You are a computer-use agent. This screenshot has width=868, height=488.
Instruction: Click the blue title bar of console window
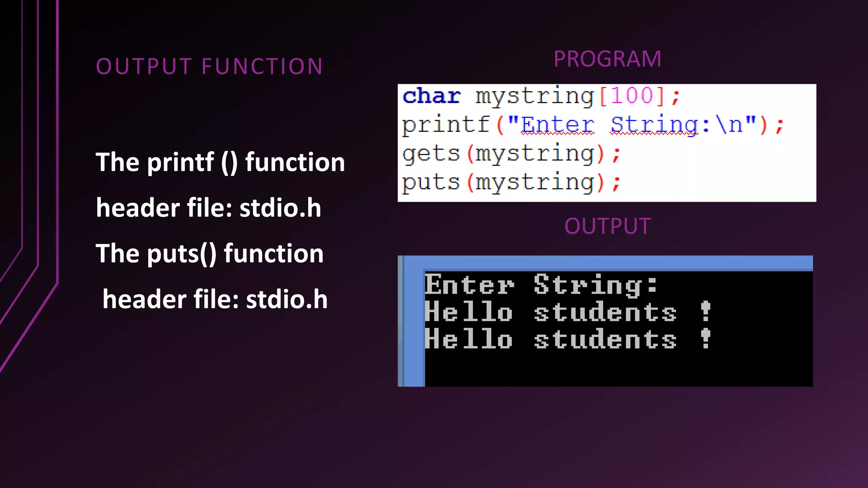(x=606, y=262)
